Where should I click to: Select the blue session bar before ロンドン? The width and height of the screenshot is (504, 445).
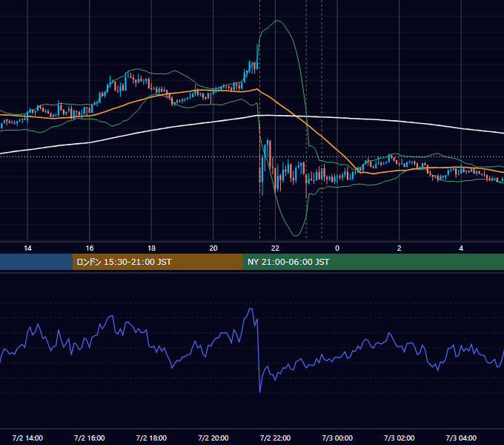point(36,262)
